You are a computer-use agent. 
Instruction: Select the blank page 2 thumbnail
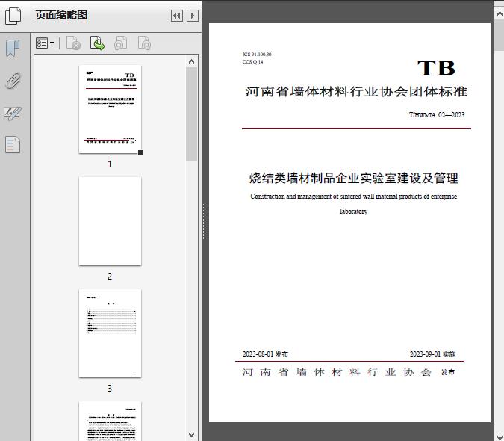tap(110, 221)
